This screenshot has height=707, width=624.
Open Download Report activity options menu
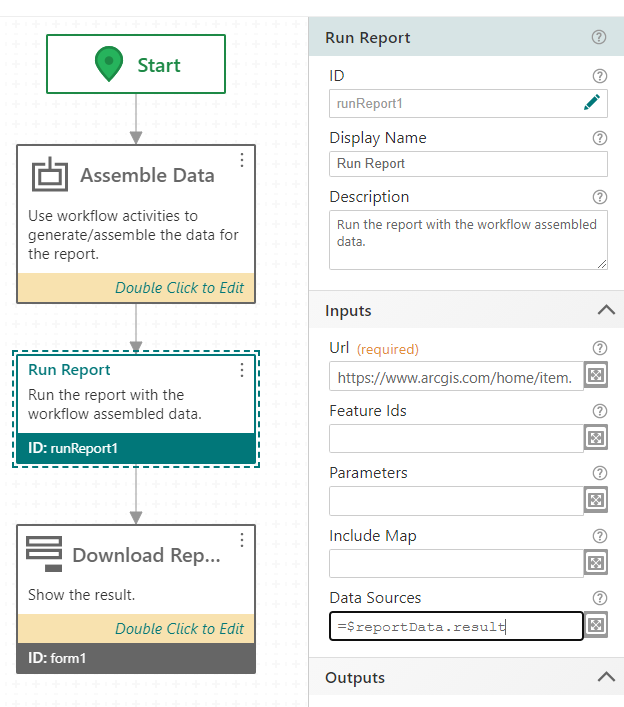pos(241,541)
